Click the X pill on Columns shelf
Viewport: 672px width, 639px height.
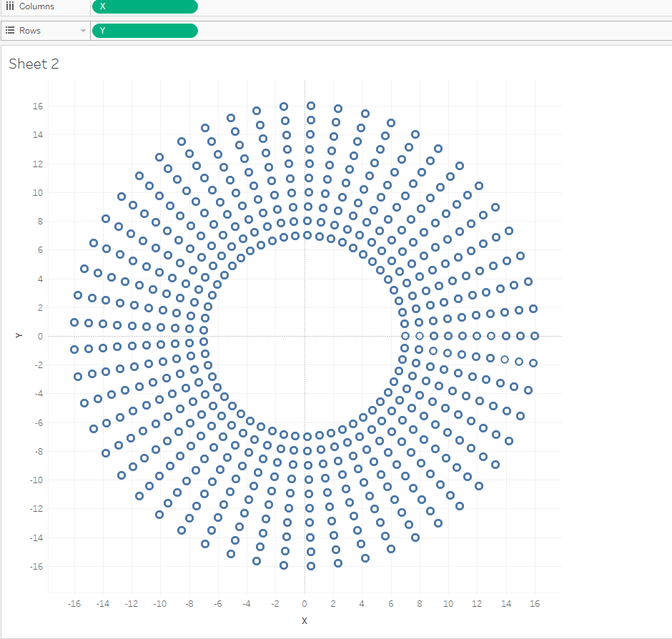click(145, 6)
